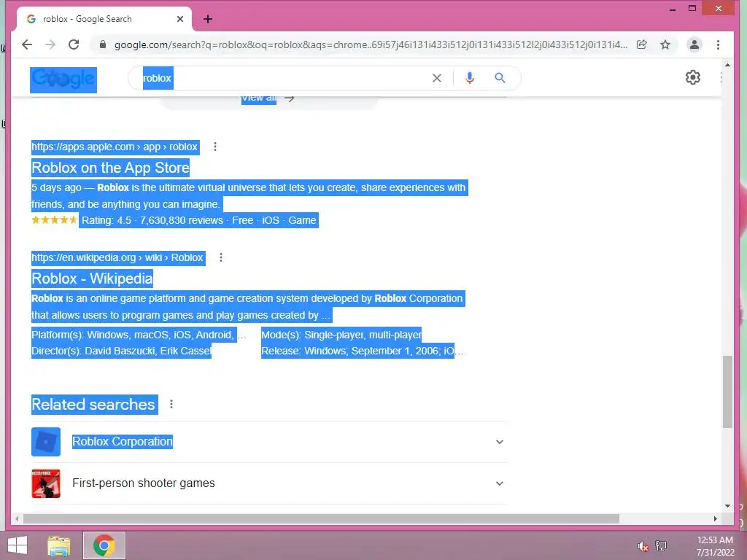The image size is (747, 560).
Task: Click the scroll up arrow
Action: click(727, 65)
